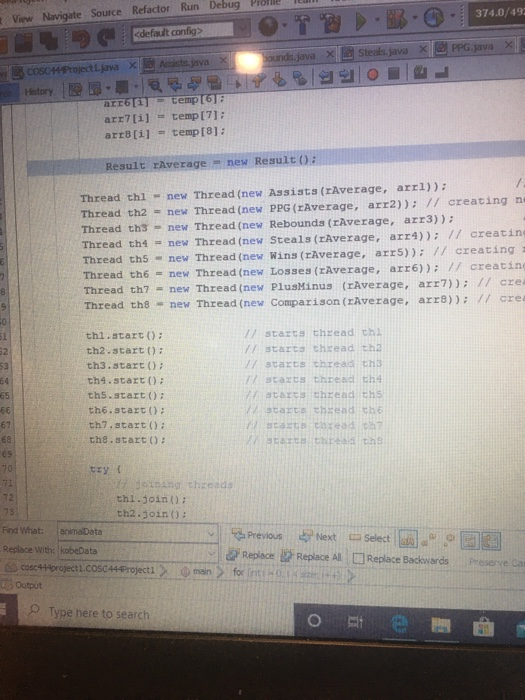This screenshot has height=700, width=525.
Task: Open the Replace With history dropdown
Action: pos(211,553)
